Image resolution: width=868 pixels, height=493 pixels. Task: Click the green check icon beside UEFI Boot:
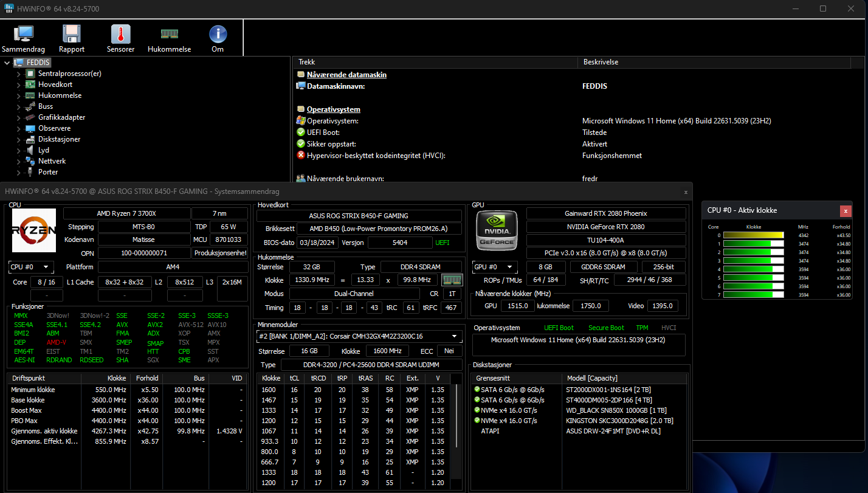(300, 133)
